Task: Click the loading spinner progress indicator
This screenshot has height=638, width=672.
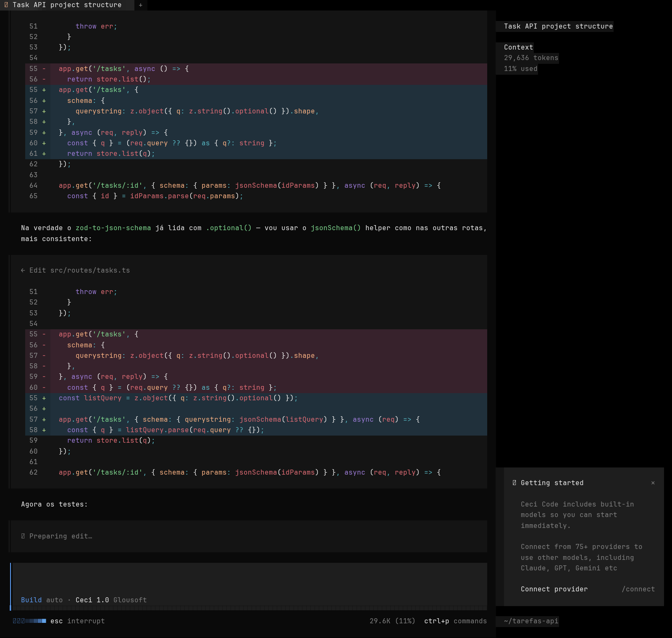Action: (29, 621)
